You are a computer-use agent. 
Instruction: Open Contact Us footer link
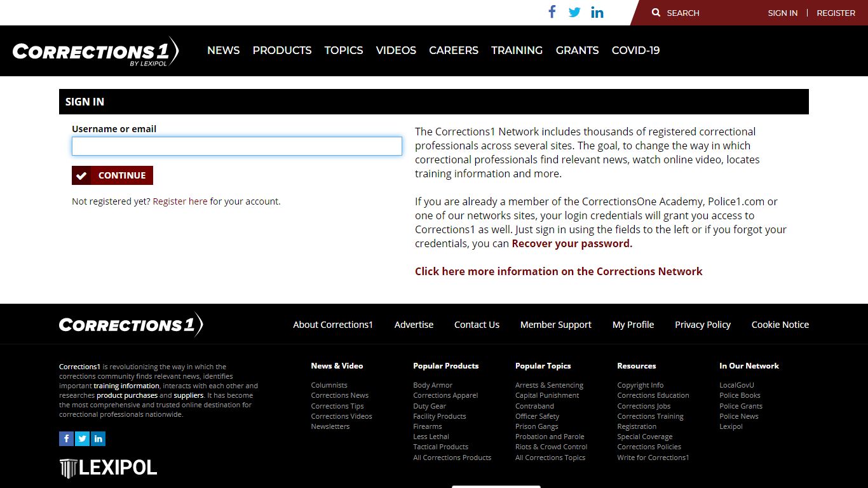477,325
